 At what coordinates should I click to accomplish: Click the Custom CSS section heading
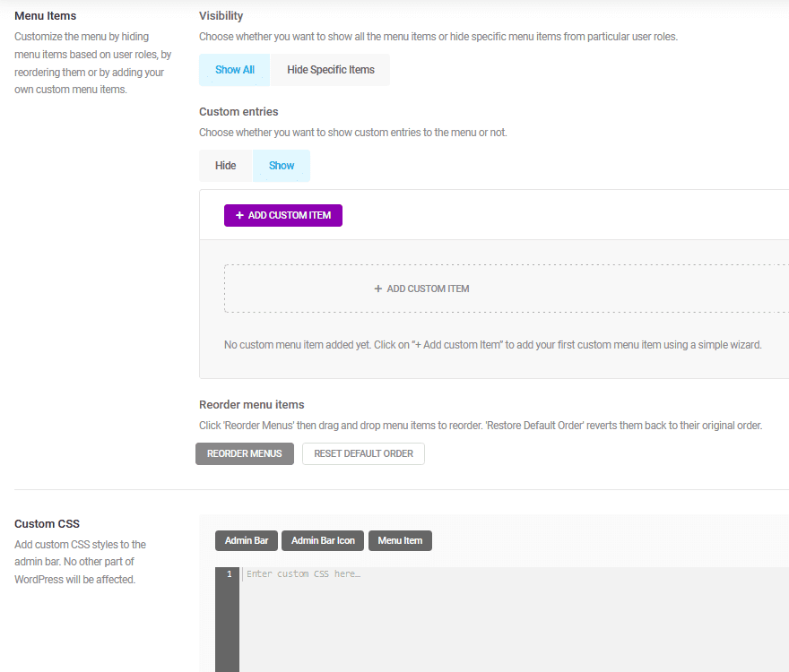47,523
